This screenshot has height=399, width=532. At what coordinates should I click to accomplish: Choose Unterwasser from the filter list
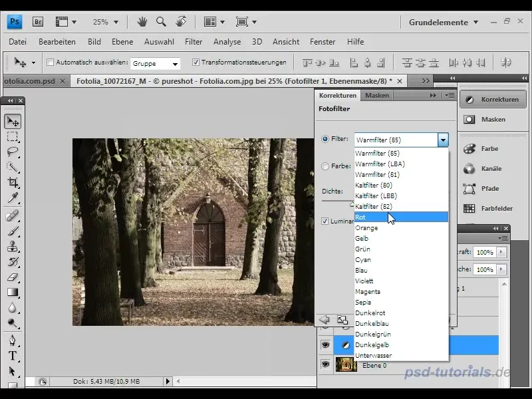[401, 356]
